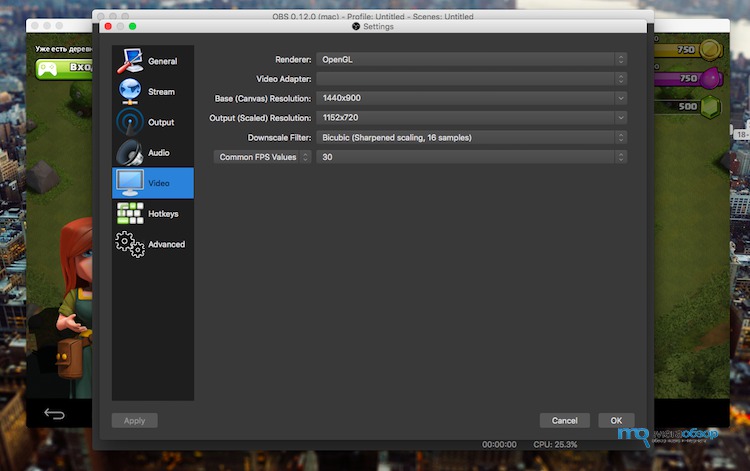The image size is (750, 471).
Task: Select the Stream globe icon
Action: (130, 91)
